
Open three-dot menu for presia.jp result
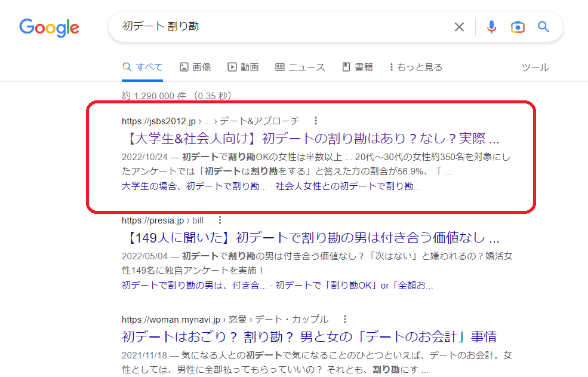point(220,220)
